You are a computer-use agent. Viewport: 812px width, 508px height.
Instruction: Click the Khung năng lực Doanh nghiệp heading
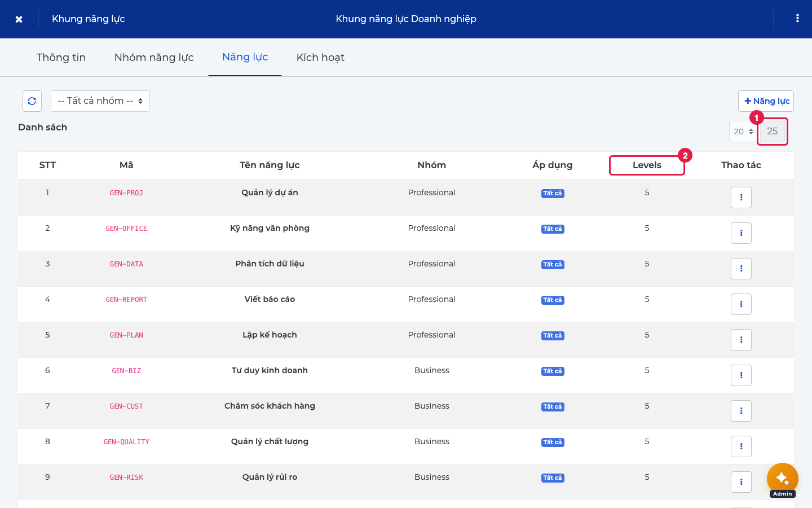click(x=406, y=19)
